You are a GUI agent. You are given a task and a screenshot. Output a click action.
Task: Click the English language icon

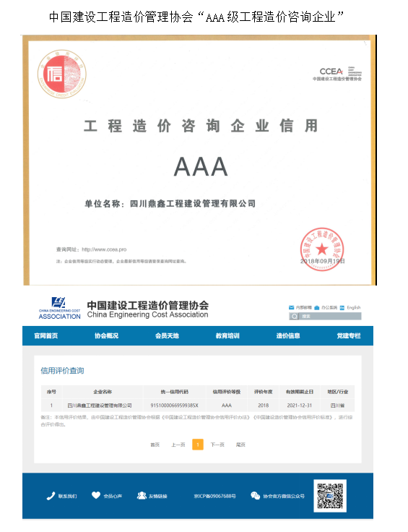[x=342, y=307]
